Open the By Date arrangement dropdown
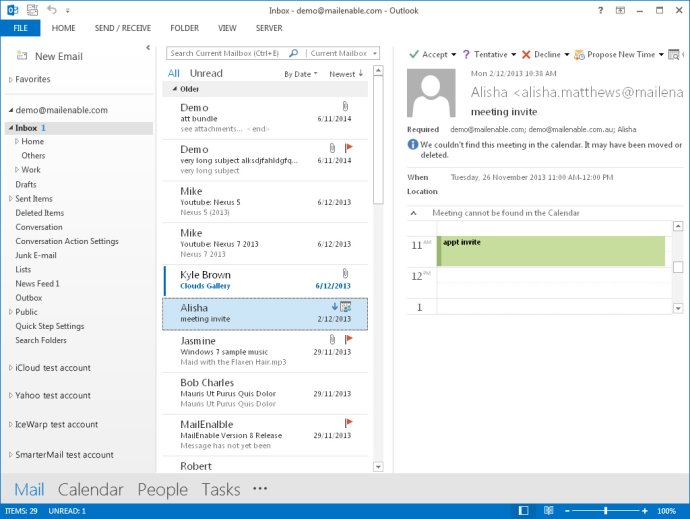 (301, 74)
